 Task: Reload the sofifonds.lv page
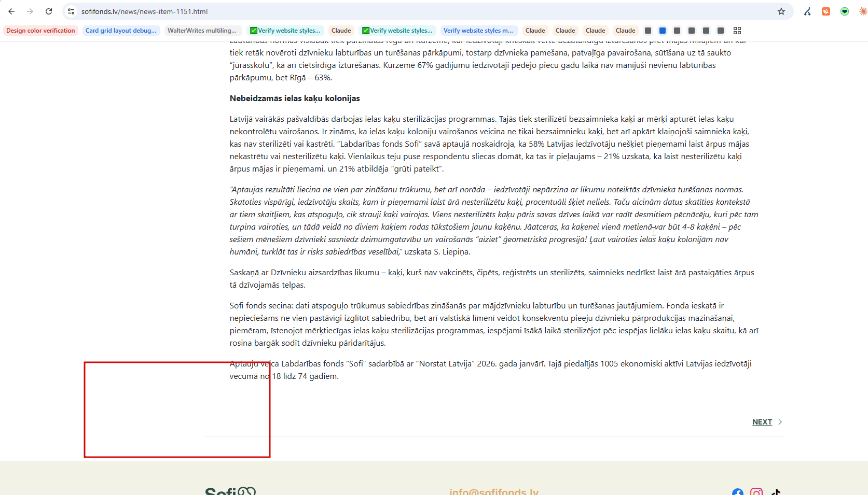49,11
